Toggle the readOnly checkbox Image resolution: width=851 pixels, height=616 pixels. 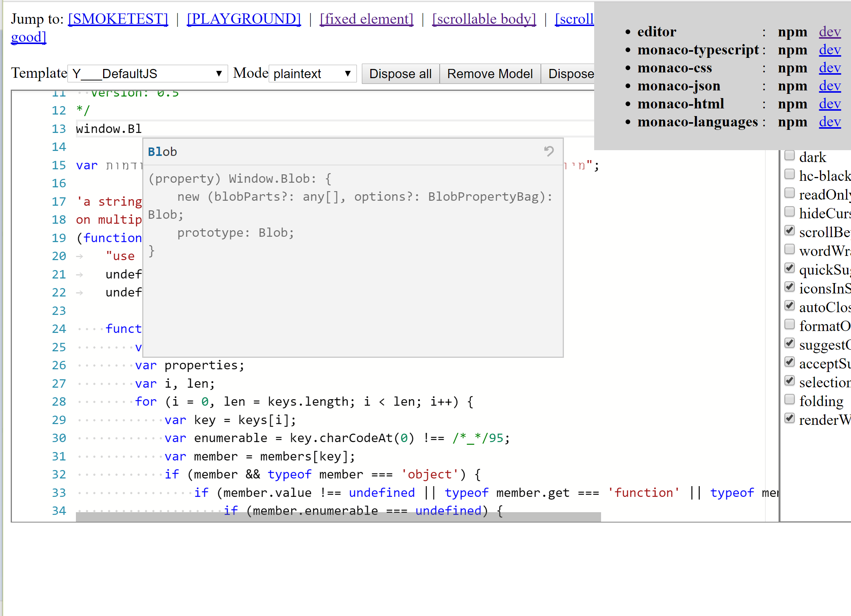coord(789,193)
